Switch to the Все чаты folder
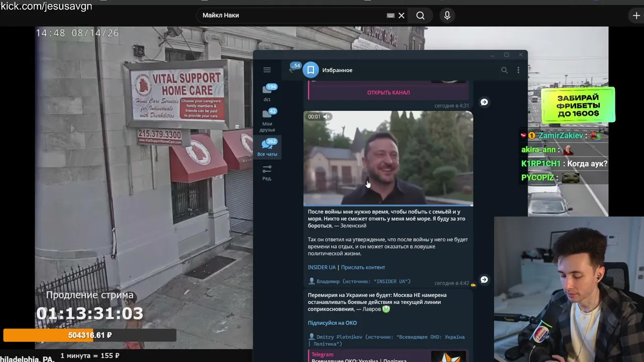This screenshot has width=644, height=362. point(267,148)
